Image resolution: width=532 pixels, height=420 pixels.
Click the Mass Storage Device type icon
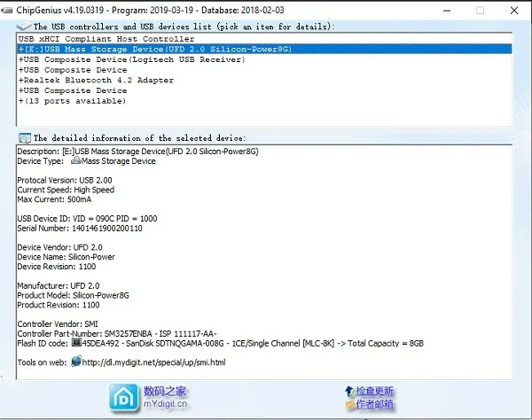[x=76, y=160]
